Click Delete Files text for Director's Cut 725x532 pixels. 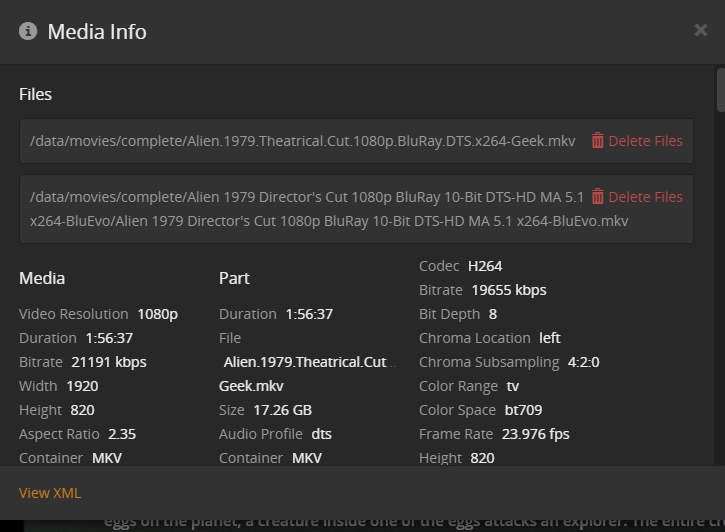tap(645, 197)
